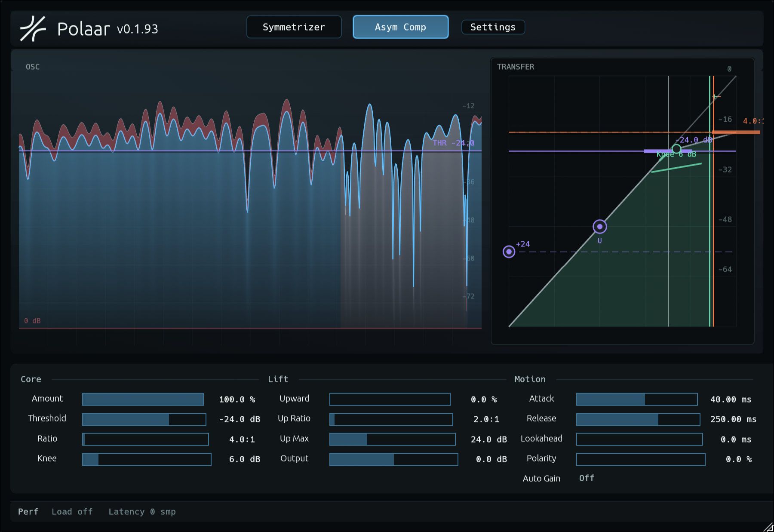This screenshot has width=774, height=532.
Task: Click the Lift section heading
Action: pyautogui.click(x=278, y=379)
